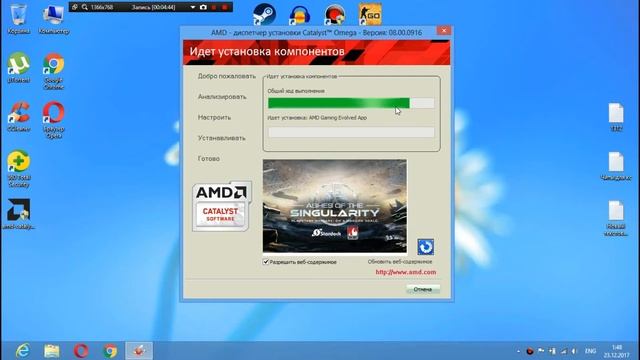Show hidden tray icons arrow

coord(518,351)
